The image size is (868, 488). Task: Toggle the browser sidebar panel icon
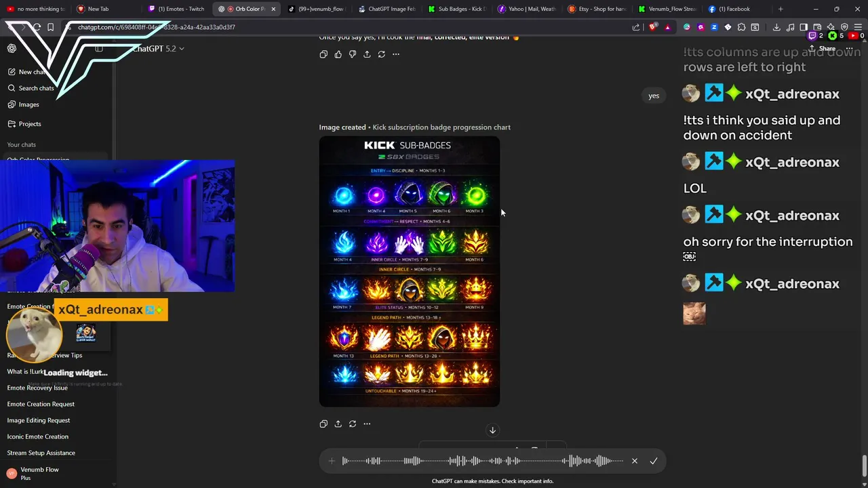click(x=804, y=27)
